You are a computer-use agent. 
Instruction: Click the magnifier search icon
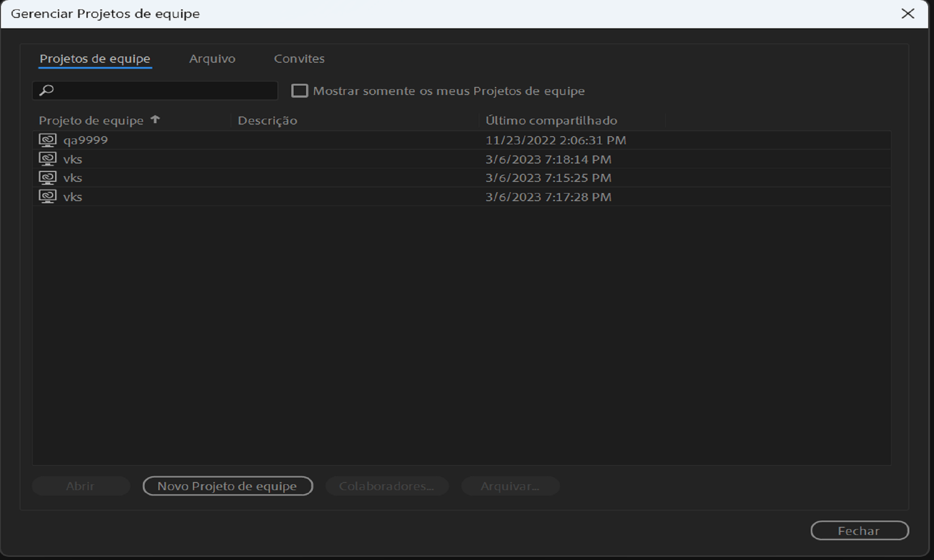click(x=47, y=90)
